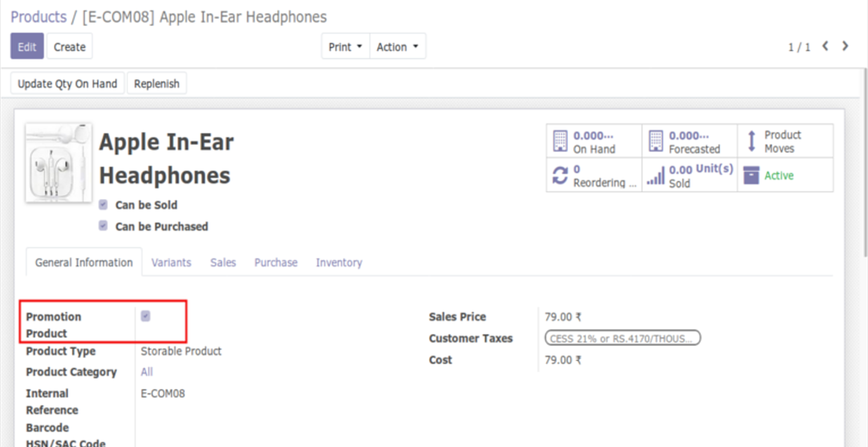Open the Print dropdown

click(x=346, y=47)
